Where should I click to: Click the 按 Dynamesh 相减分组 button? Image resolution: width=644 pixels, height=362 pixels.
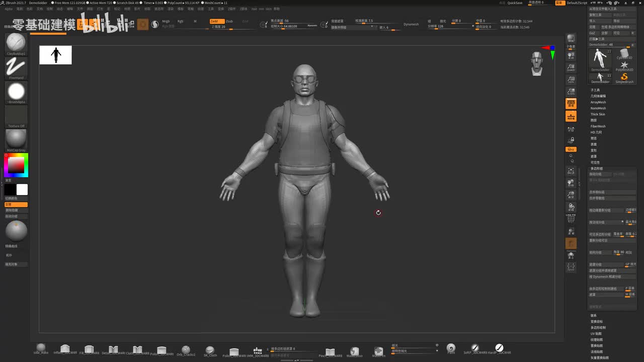click(x=612, y=277)
